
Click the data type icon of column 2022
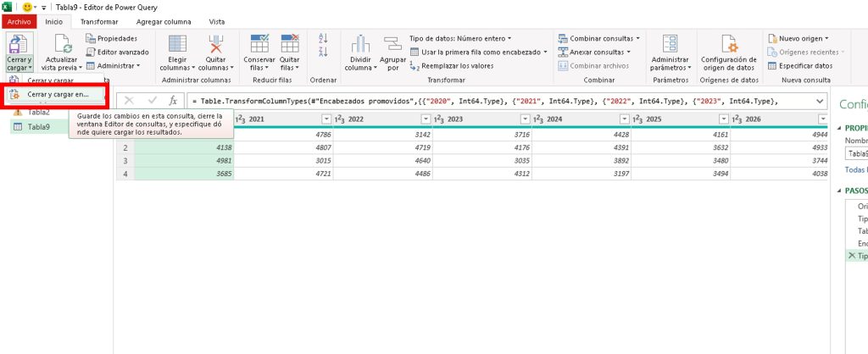(x=341, y=119)
